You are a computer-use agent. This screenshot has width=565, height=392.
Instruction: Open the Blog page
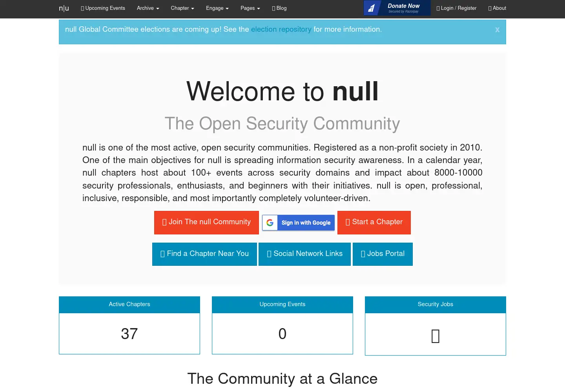279,8
